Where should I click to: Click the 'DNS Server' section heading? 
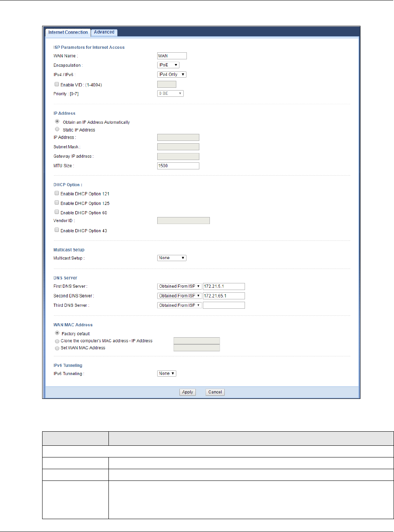65,278
